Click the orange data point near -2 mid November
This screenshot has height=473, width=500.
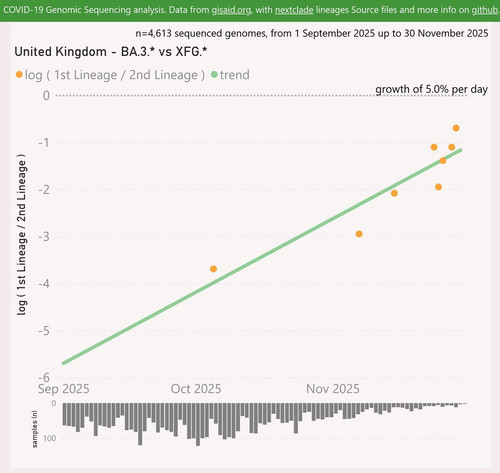click(x=394, y=193)
